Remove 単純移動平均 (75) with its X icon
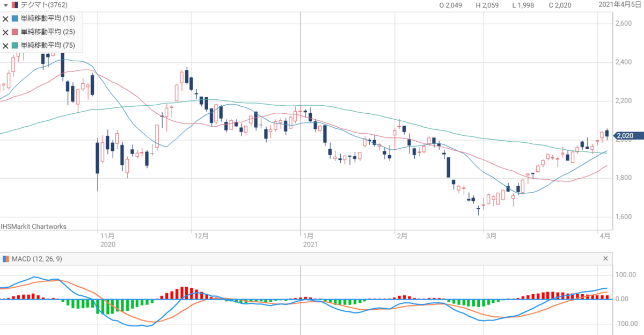The height and width of the screenshot is (335, 644). [5, 46]
